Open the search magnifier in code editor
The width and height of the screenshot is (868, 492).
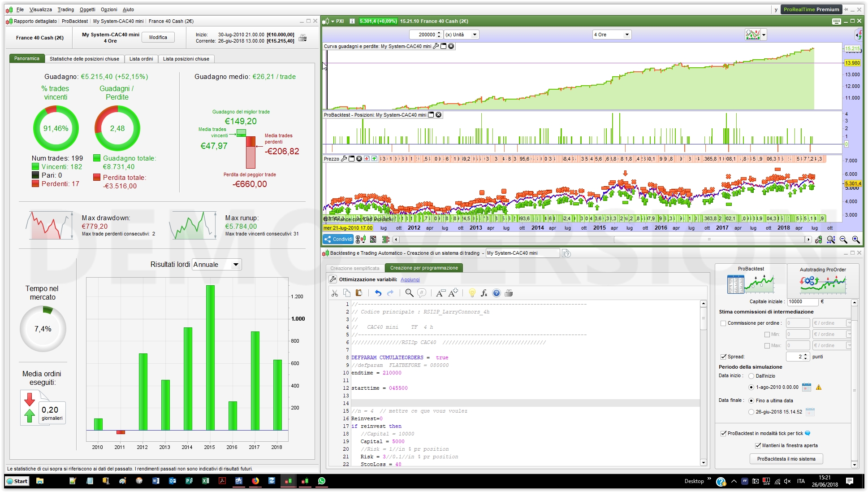(409, 293)
